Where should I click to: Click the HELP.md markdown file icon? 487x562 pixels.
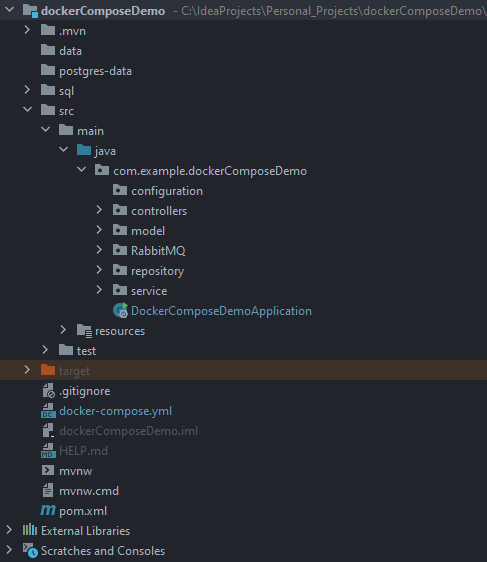click(x=48, y=451)
